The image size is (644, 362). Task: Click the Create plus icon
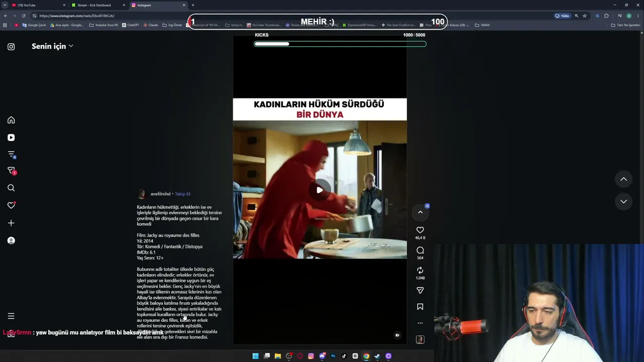click(x=11, y=223)
